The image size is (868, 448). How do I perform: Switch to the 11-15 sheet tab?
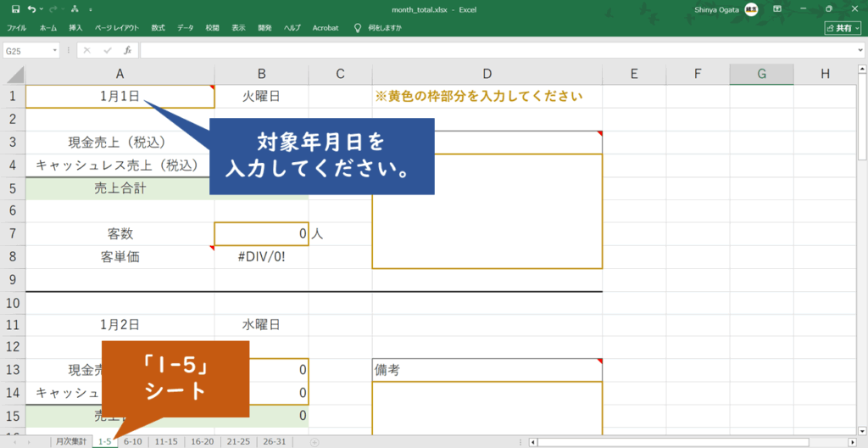click(x=165, y=442)
